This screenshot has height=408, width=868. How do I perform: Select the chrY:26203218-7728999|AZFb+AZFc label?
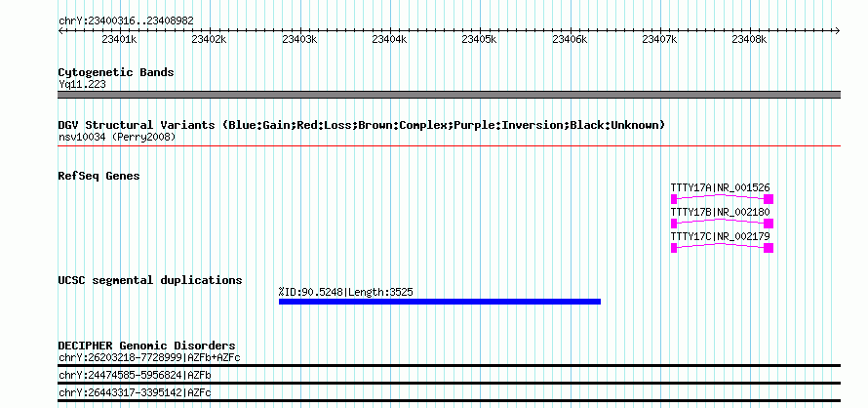[149, 357]
